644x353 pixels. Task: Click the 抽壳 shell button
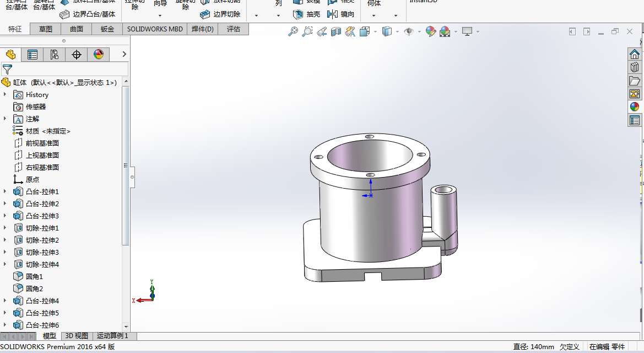click(306, 14)
